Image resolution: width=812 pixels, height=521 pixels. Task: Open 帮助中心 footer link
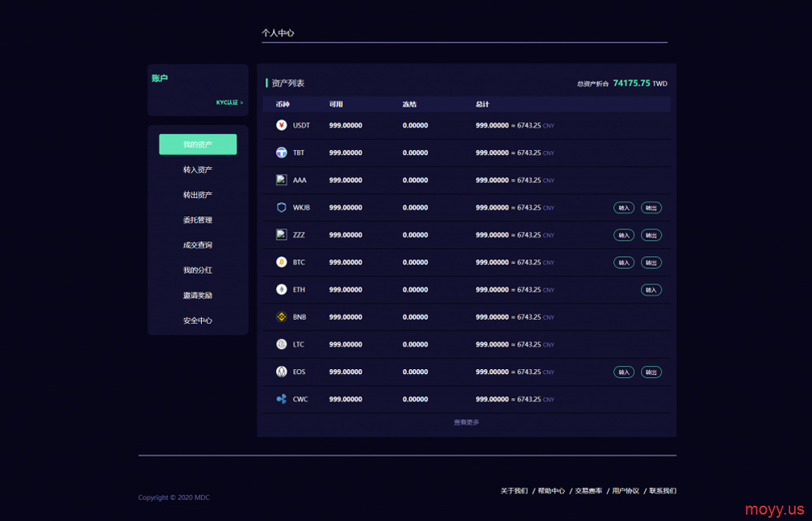pyautogui.click(x=551, y=490)
